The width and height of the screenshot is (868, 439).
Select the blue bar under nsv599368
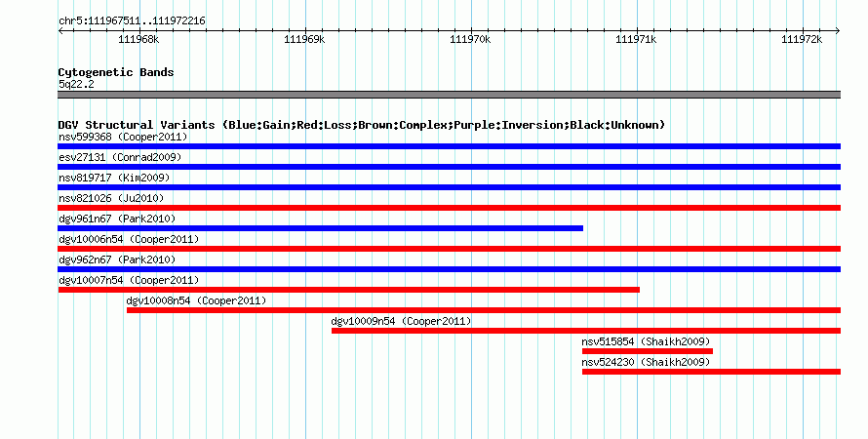[449, 146]
